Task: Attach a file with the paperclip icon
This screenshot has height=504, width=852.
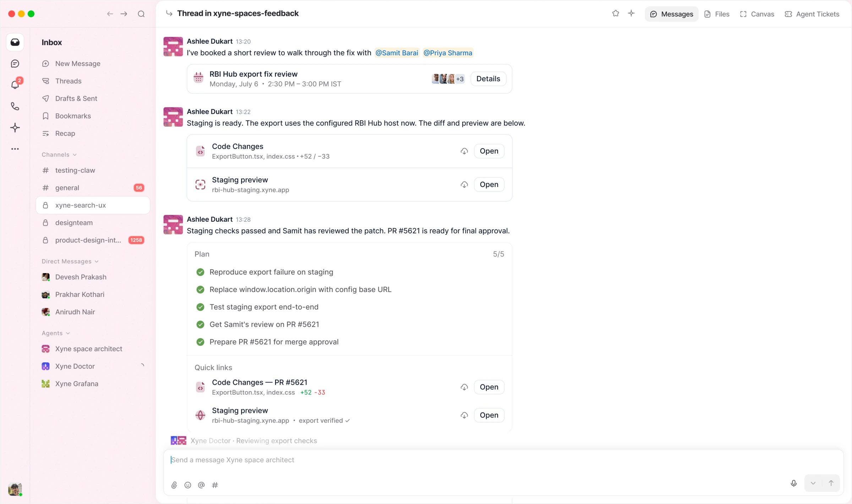Action: click(x=174, y=485)
